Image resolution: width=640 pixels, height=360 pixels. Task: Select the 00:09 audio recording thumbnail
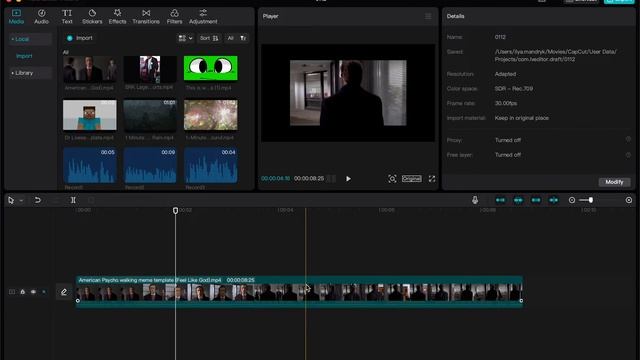(x=150, y=165)
